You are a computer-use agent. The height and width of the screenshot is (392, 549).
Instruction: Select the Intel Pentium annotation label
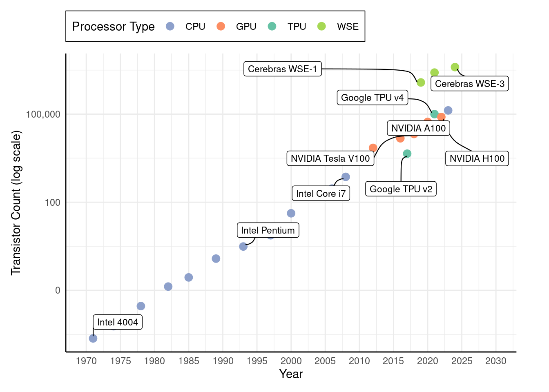tap(268, 230)
